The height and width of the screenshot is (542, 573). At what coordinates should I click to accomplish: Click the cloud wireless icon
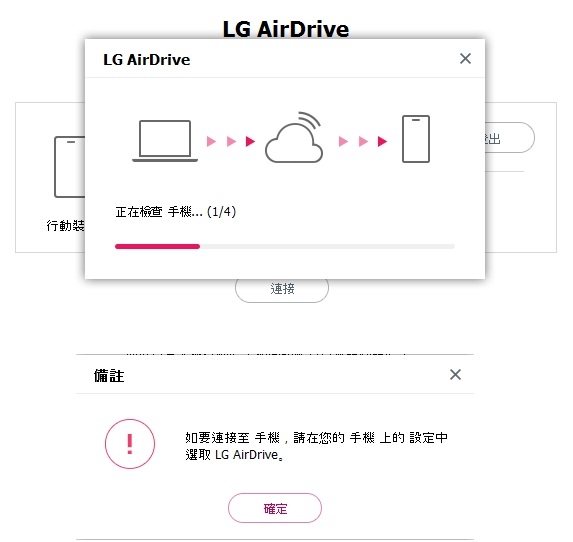click(x=294, y=137)
